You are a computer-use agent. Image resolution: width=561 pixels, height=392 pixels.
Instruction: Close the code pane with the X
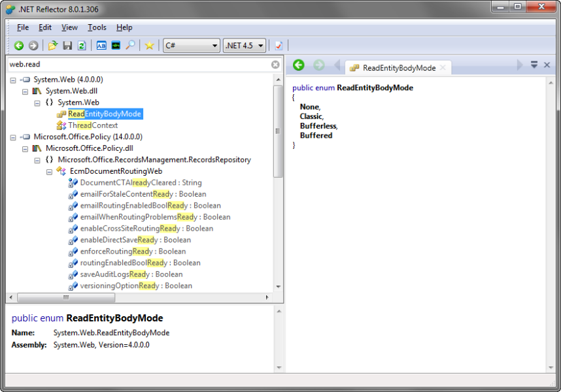coord(547,65)
